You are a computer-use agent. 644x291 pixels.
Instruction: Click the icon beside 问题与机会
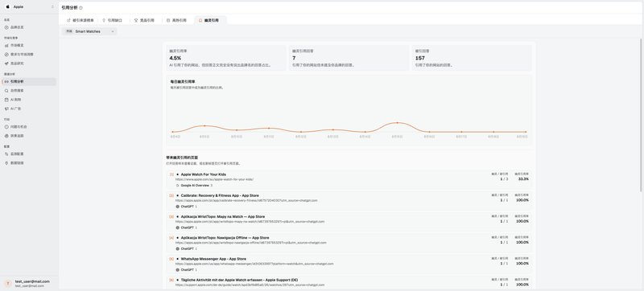click(x=6, y=127)
